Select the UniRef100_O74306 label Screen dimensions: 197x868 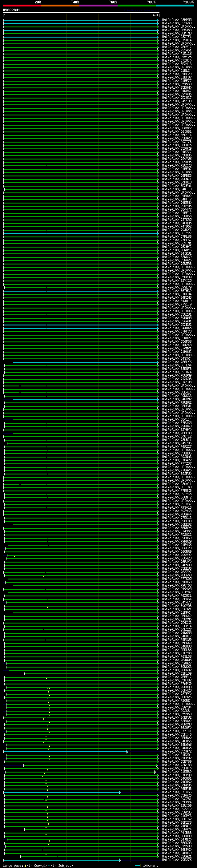177,531
